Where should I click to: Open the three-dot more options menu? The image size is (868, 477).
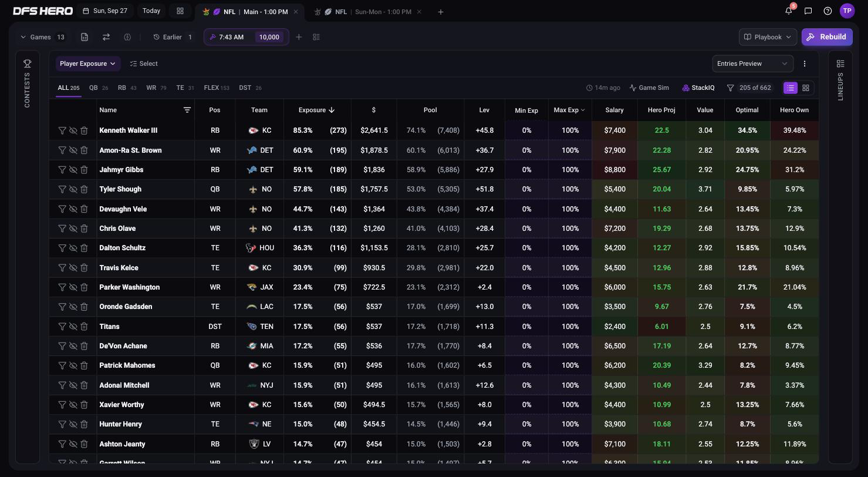[x=805, y=63]
